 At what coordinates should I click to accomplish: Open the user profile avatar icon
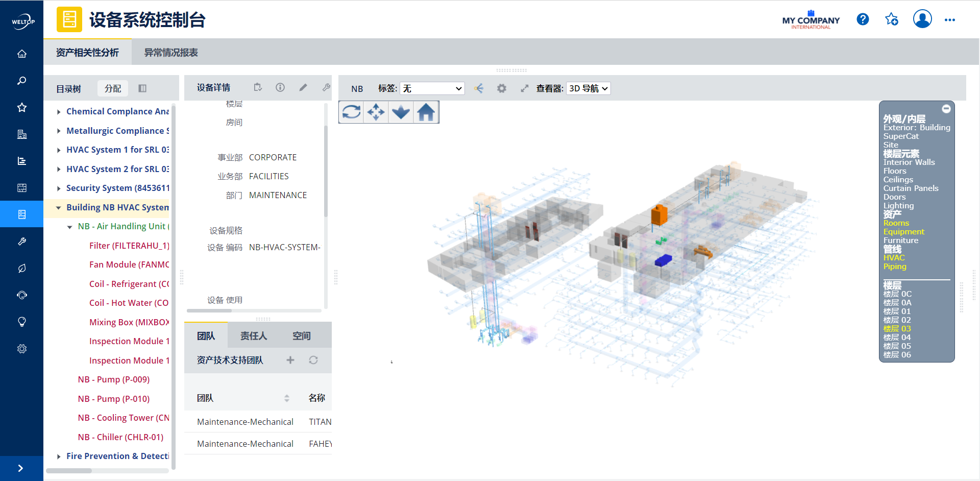922,19
